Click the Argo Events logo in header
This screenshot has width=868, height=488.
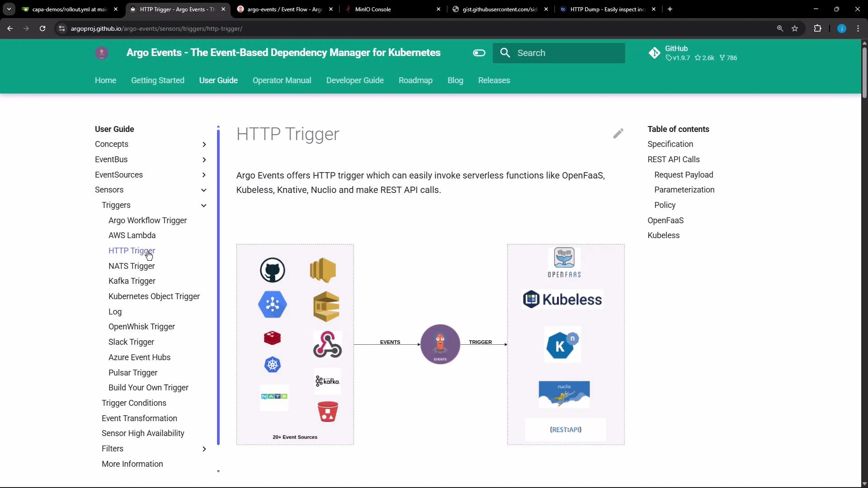tap(102, 53)
